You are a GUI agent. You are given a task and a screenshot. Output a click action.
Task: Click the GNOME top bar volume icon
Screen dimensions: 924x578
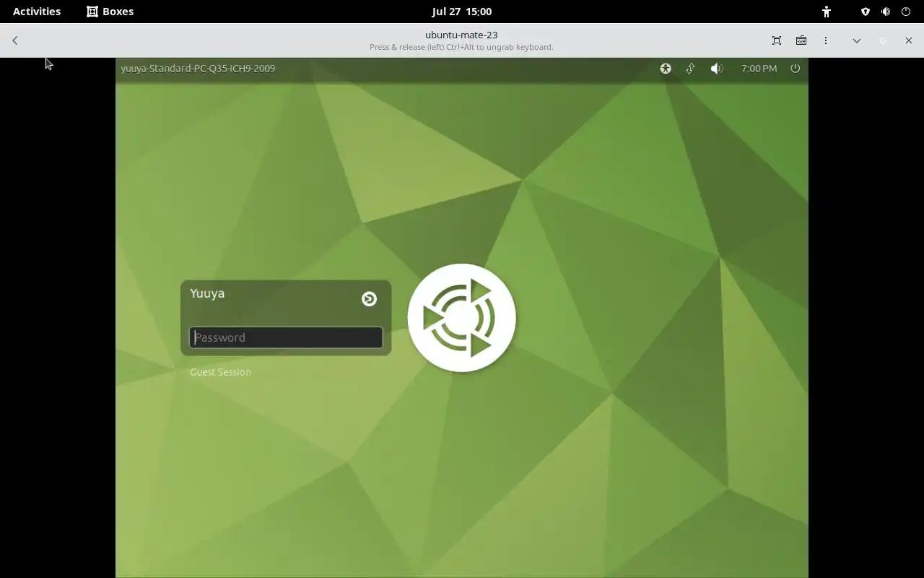[x=886, y=12]
